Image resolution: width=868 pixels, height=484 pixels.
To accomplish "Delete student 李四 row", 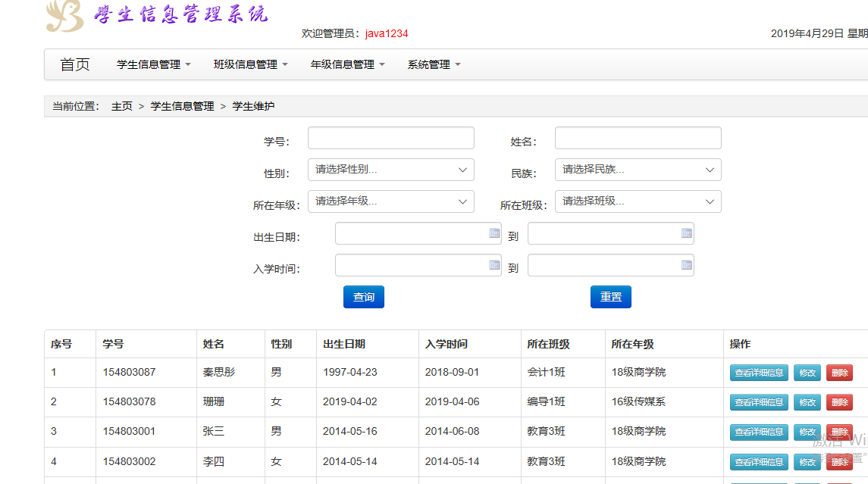I will [839, 462].
